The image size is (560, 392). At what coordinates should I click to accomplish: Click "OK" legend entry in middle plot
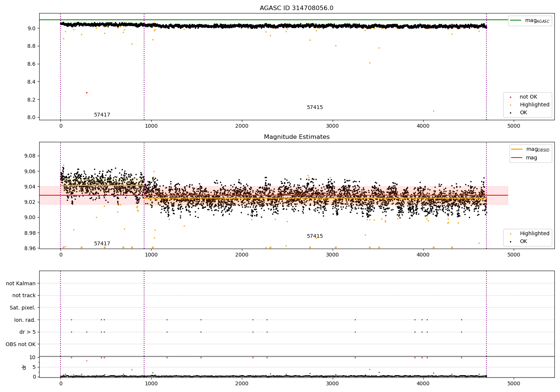pos(523,242)
